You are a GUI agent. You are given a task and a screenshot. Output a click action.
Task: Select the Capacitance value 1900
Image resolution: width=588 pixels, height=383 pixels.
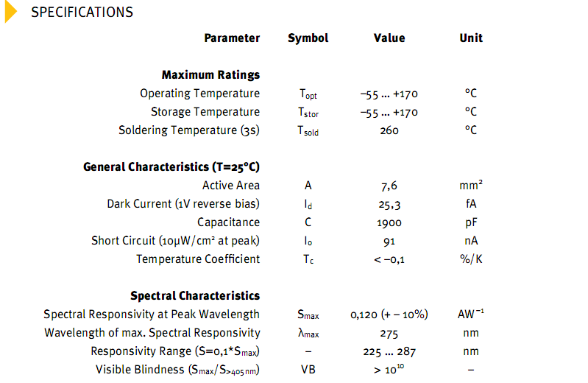(389, 222)
